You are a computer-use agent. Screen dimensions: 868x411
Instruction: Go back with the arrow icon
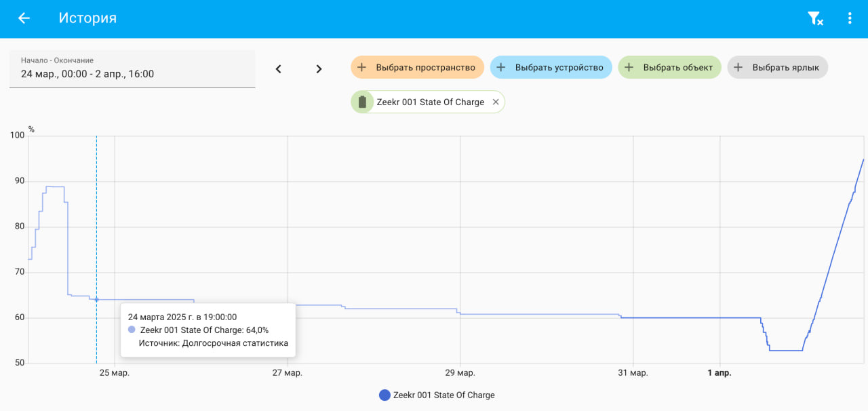tap(24, 18)
